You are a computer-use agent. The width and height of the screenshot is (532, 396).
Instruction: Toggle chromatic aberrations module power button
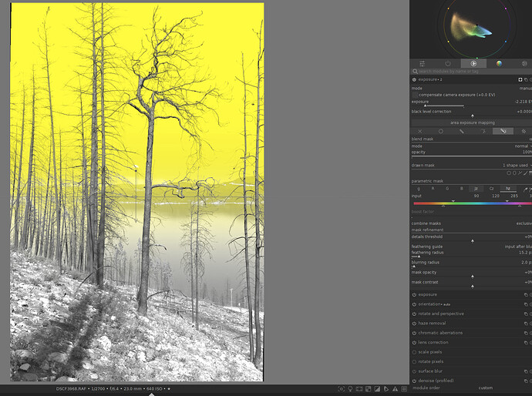[x=414, y=333]
